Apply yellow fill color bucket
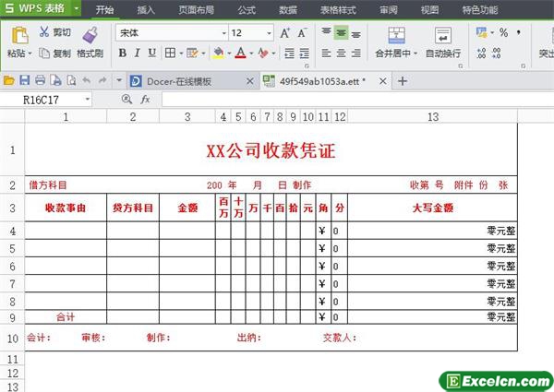The height and width of the screenshot is (392, 554). point(218,53)
